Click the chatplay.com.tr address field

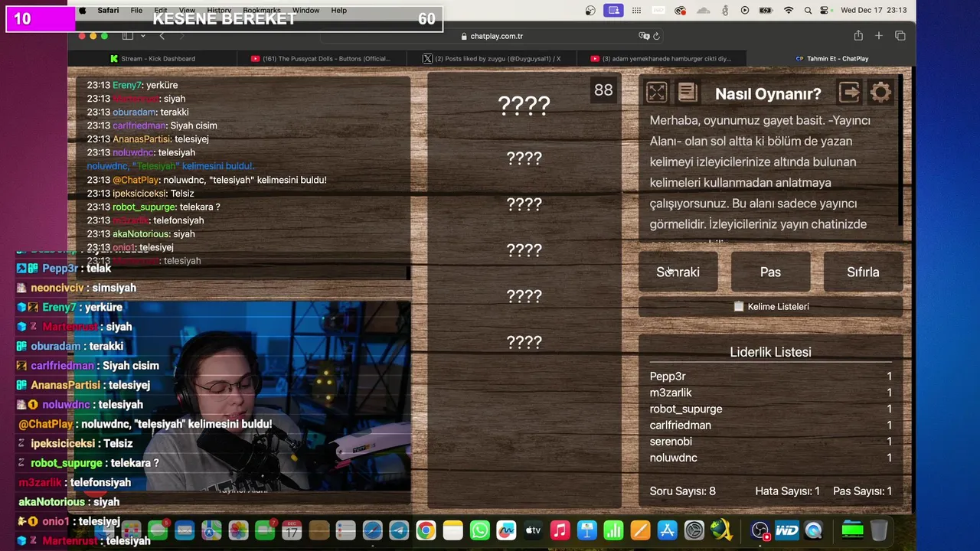(x=490, y=36)
